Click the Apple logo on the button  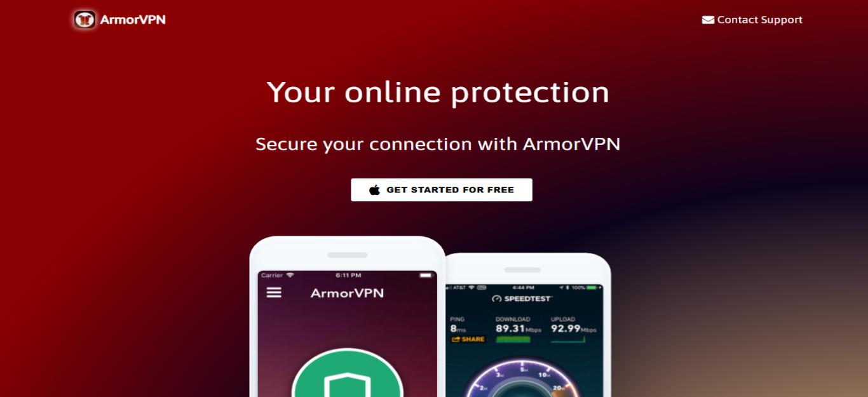[375, 190]
